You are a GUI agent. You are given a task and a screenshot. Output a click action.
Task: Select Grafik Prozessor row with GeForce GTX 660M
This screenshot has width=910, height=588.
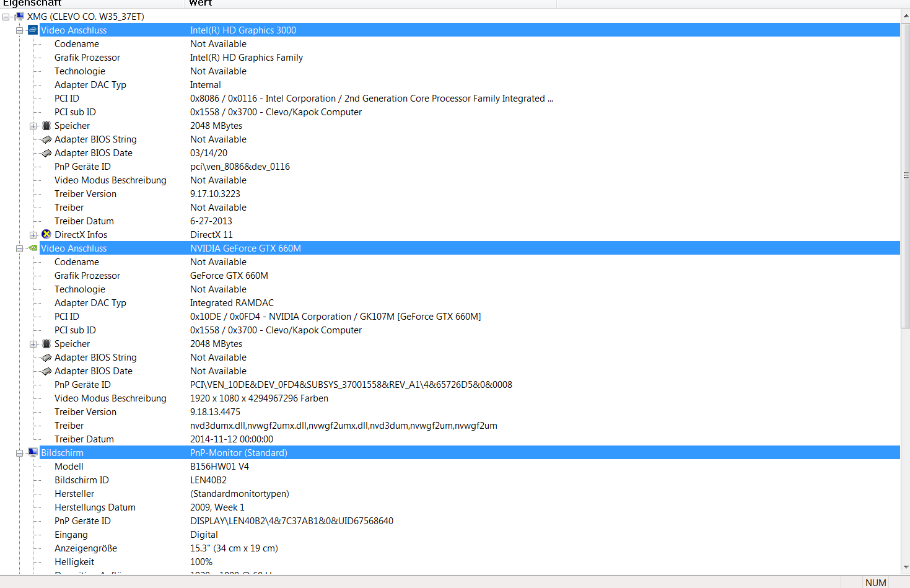pyautogui.click(x=470, y=276)
